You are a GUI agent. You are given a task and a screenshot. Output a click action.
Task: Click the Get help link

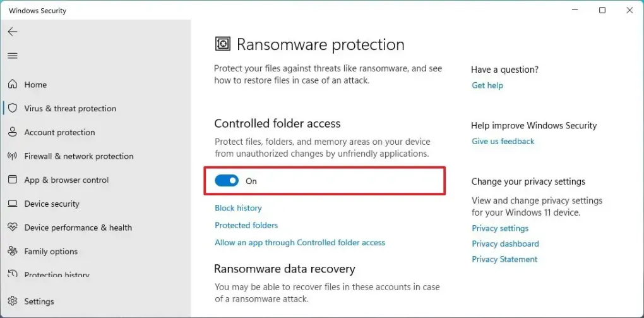[487, 85]
